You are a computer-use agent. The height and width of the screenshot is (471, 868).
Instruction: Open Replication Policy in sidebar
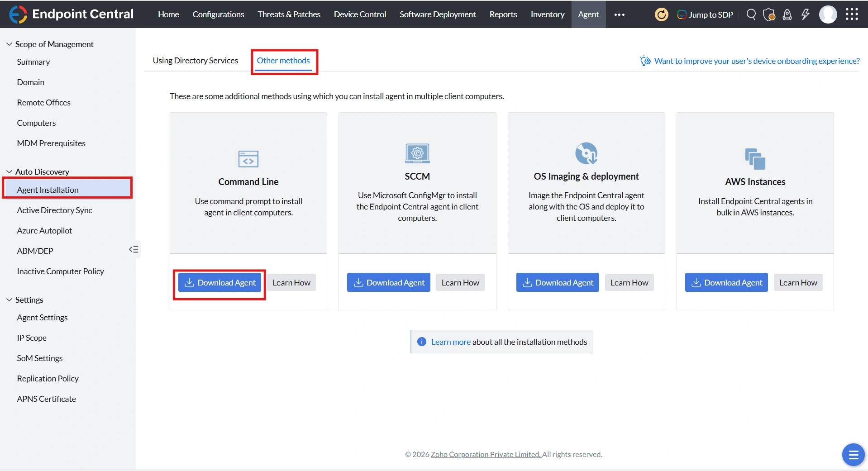tap(48, 379)
